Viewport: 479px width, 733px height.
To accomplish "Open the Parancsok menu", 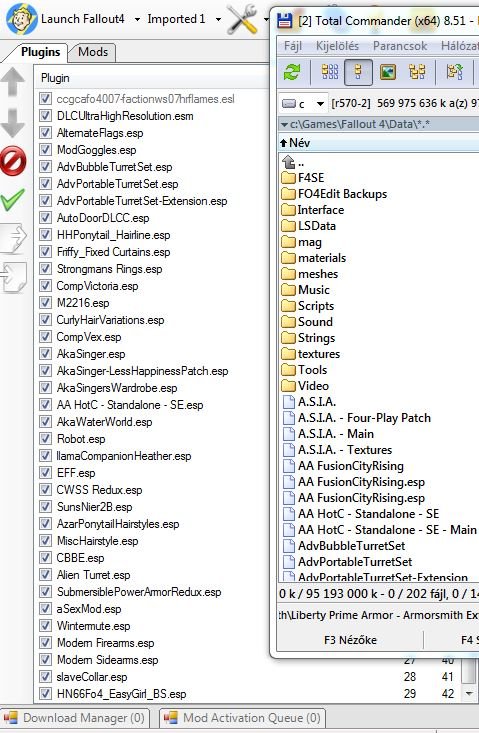I will 400,46.
